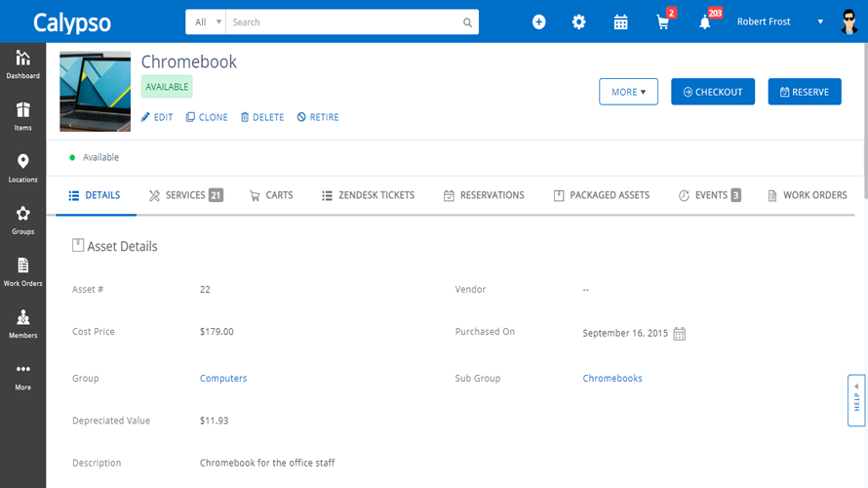The image size is (868, 488).
Task: Open the notifications bell icon
Action: pos(705,21)
